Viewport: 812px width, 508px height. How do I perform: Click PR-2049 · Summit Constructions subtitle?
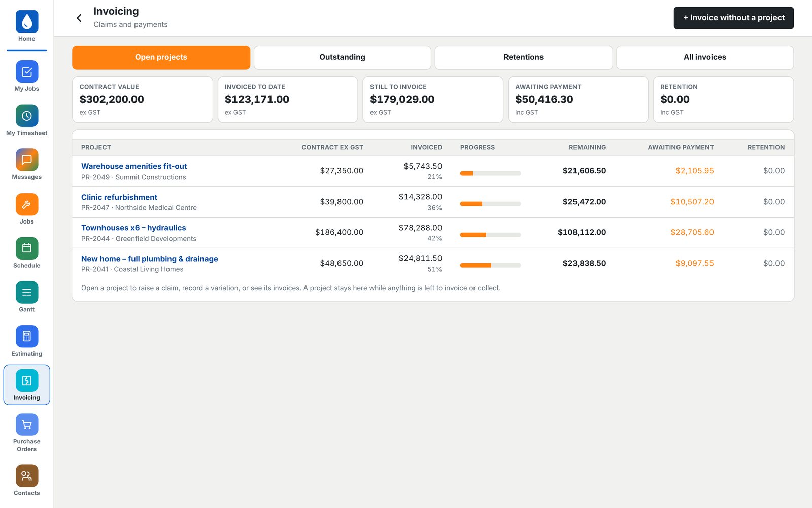133,177
